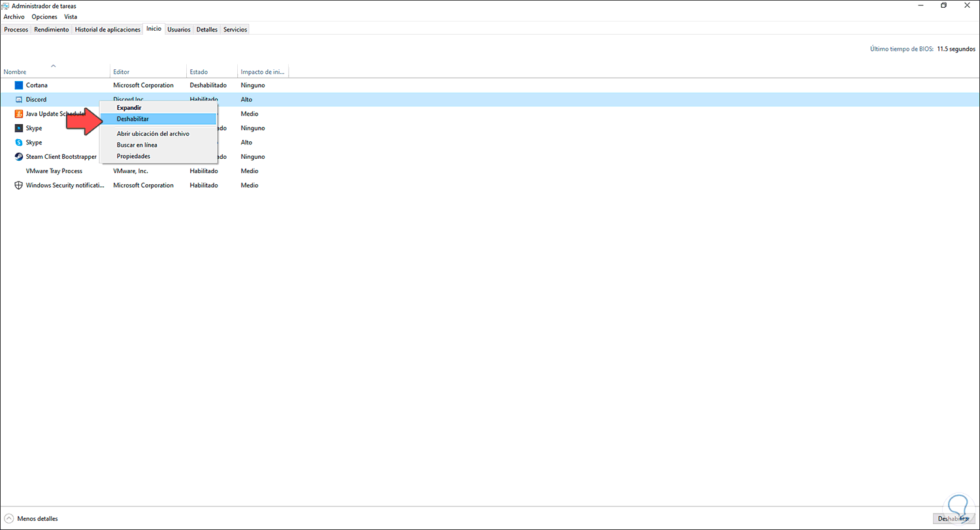Open the Vista menu
The width and height of the screenshot is (980, 530).
click(71, 16)
